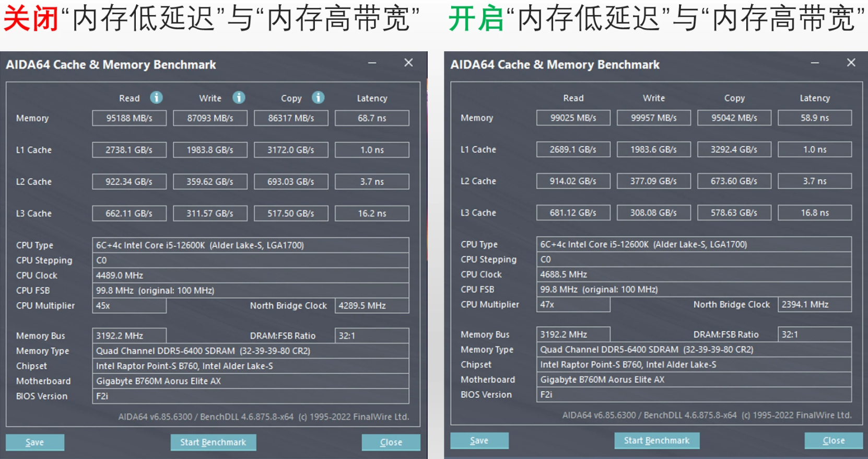
Task: Click Start Benchmark in the left window
Action: (x=213, y=442)
